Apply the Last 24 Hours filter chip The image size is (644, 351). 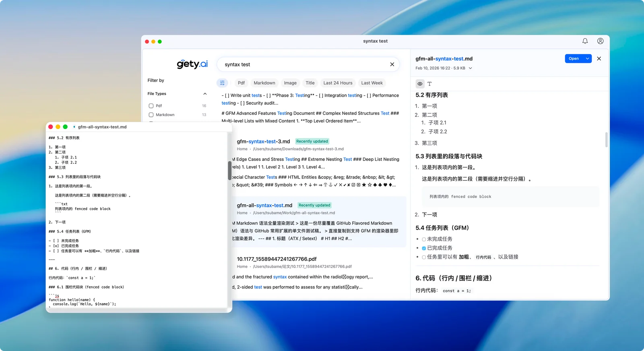338,83
